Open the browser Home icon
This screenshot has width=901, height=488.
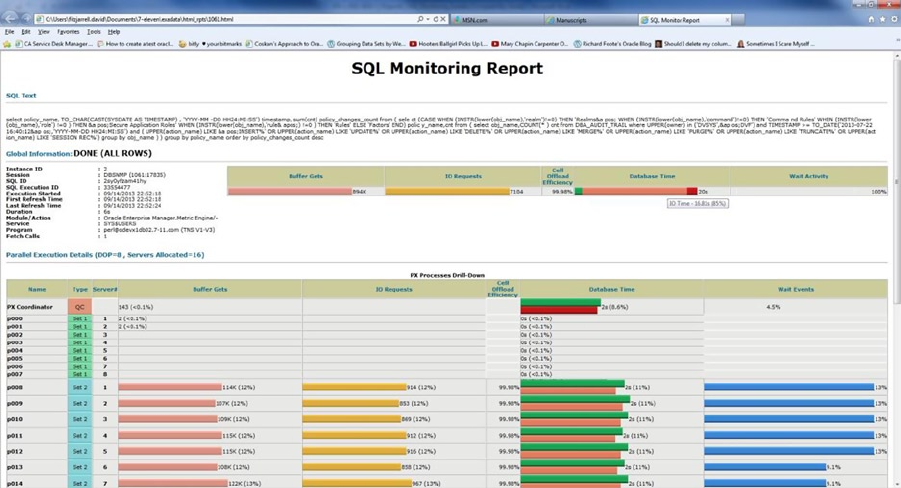(871, 19)
